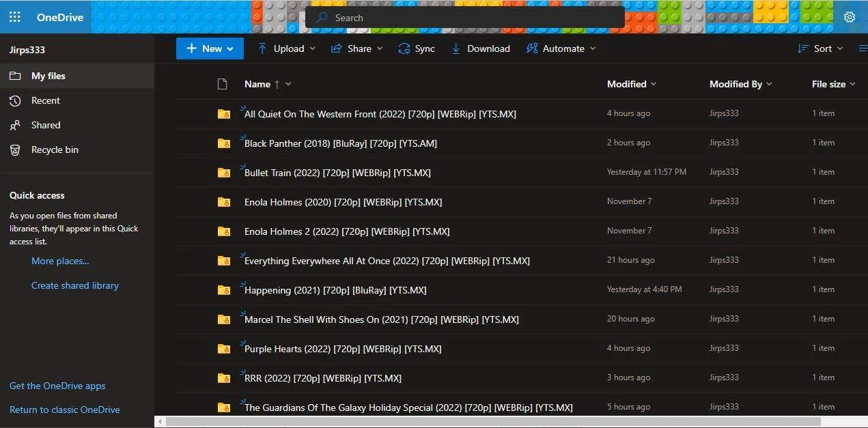This screenshot has width=868, height=428.
Task: Open RRR (2022) folder name
Action: (x=323, y=378)
